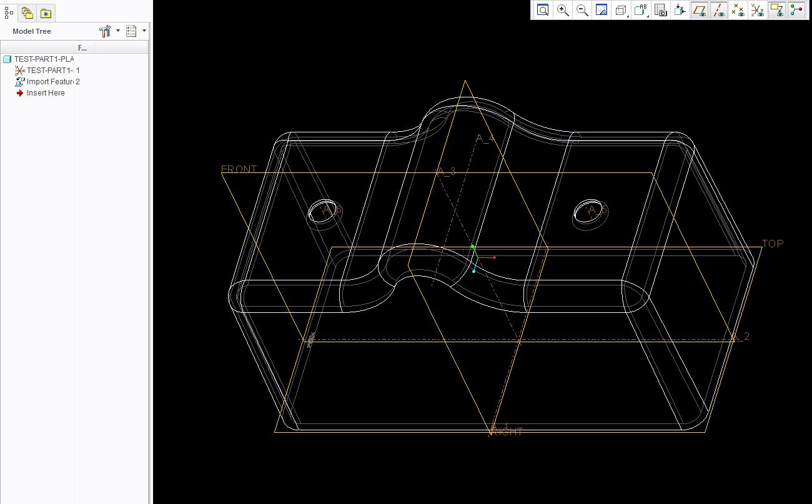Open Model Tree settings hammer icon
Image resolution: width=812 pixels, height=504 pixels.
click(105, 31)
